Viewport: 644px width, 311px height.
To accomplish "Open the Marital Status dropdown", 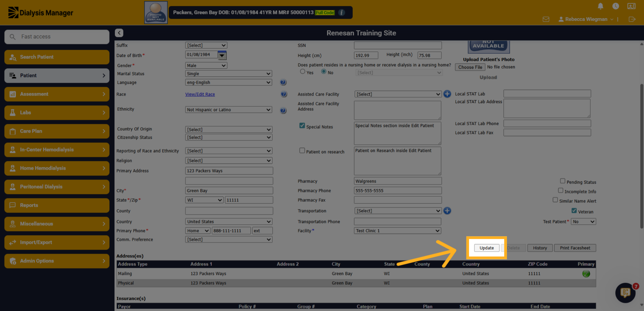I will (229, 74).
